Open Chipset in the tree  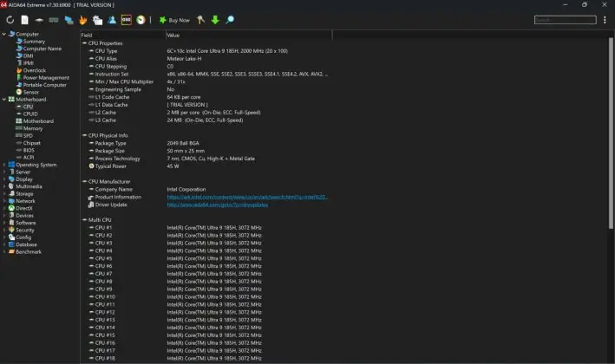32,143
